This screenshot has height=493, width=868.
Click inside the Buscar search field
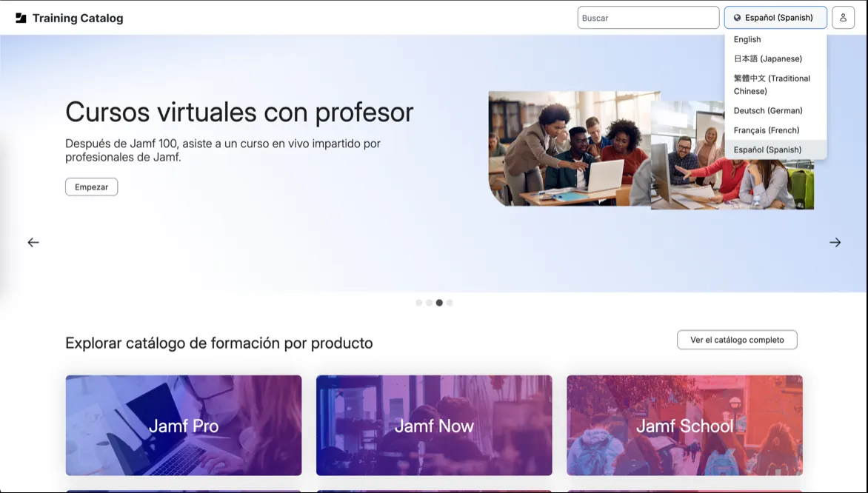[648, 17]
